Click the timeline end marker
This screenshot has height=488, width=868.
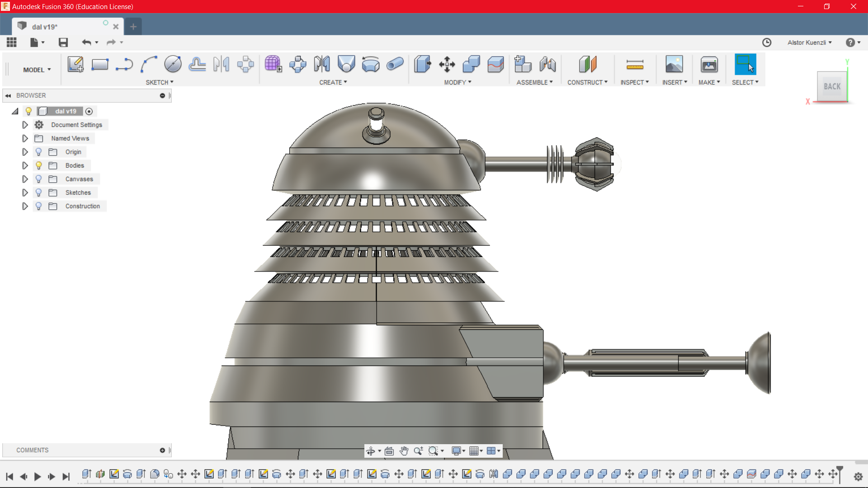tap(840, 474)
